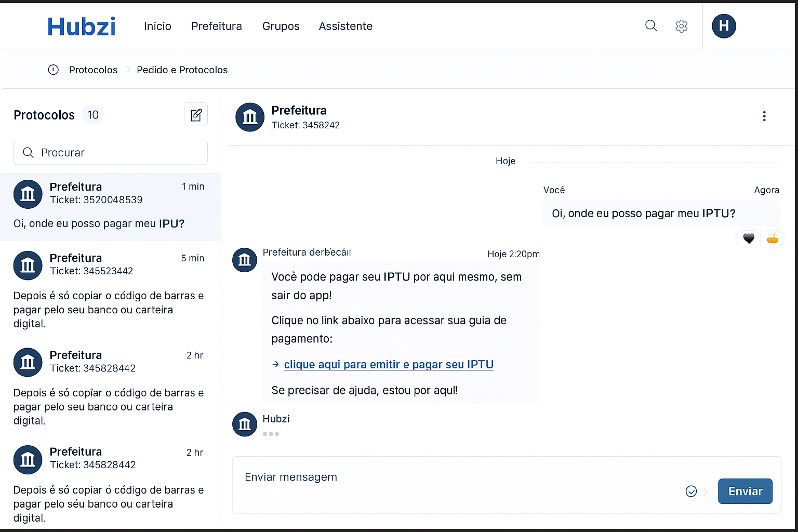This screenshot has width=798, height=532.
Task: Open settings via the gear icon
Action: pyautogui.click(x=681, y=26)
